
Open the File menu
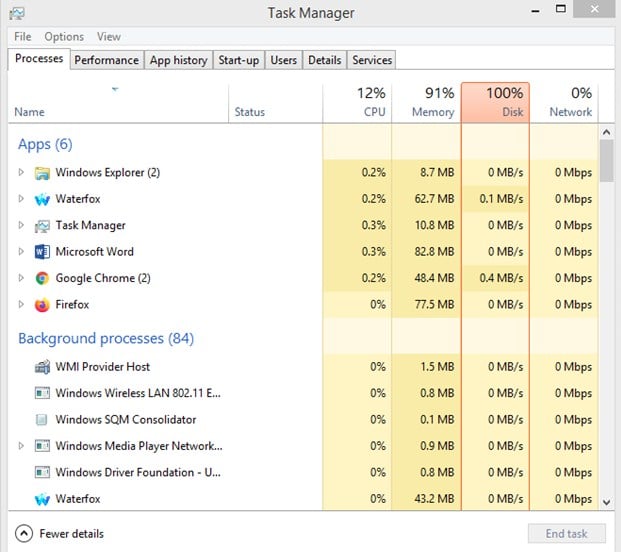point(23,36)
